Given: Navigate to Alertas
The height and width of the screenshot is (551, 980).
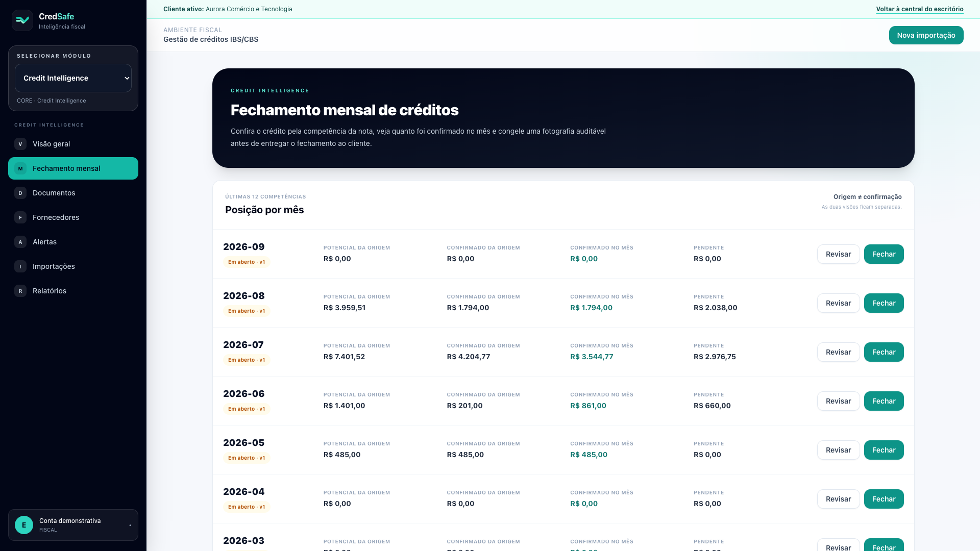Looking at the screenshot, I should (x=73, y=242).
